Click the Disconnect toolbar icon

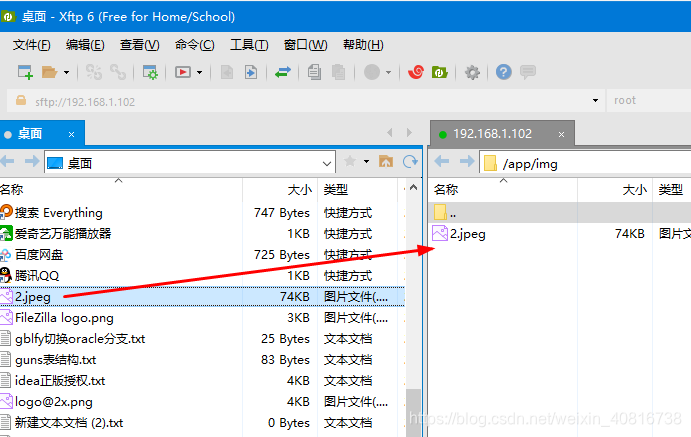[93, 72]
